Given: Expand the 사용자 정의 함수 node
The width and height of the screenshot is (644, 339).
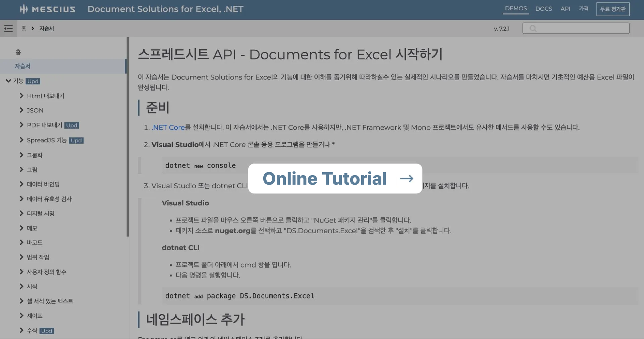Looking at the screenshot, I should click(x=21, y=272).
